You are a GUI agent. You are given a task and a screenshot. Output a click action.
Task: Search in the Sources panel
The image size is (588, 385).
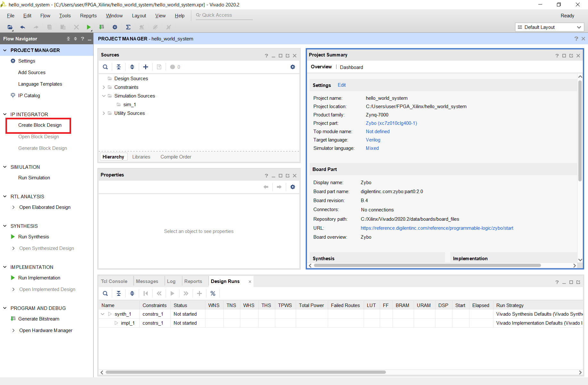(x=105, y=67)
